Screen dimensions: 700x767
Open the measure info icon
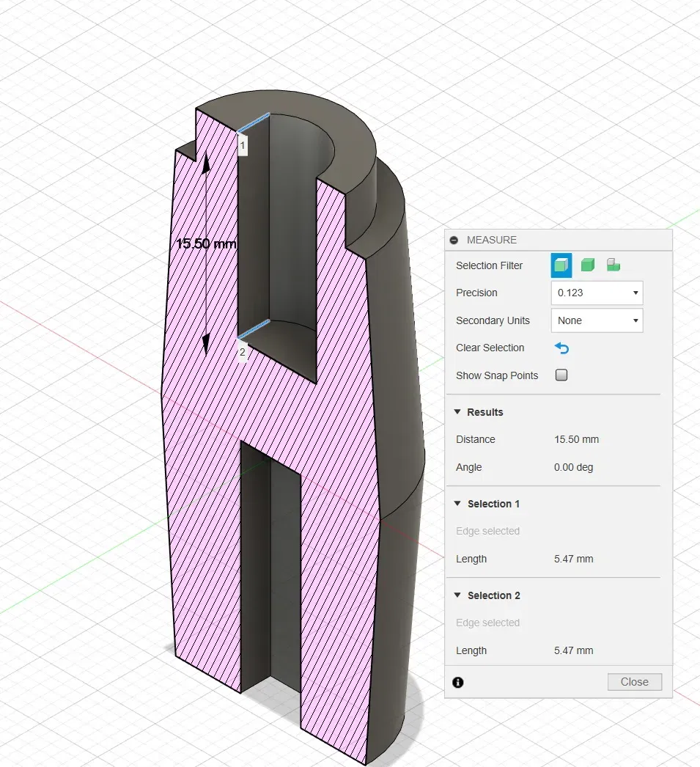(458, 683)
